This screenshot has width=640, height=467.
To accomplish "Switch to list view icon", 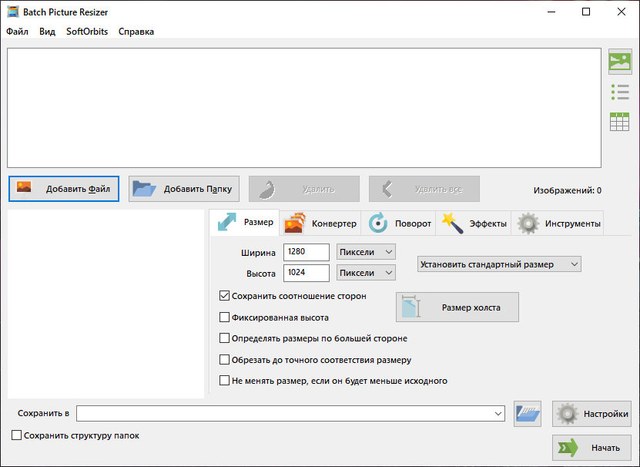I will point(619,92).
